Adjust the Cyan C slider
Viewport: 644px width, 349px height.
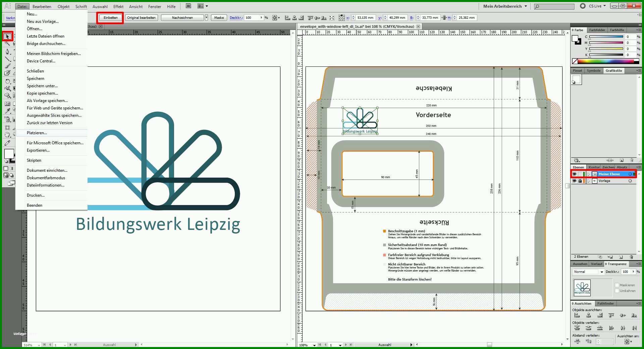click(x=606, y=37)
